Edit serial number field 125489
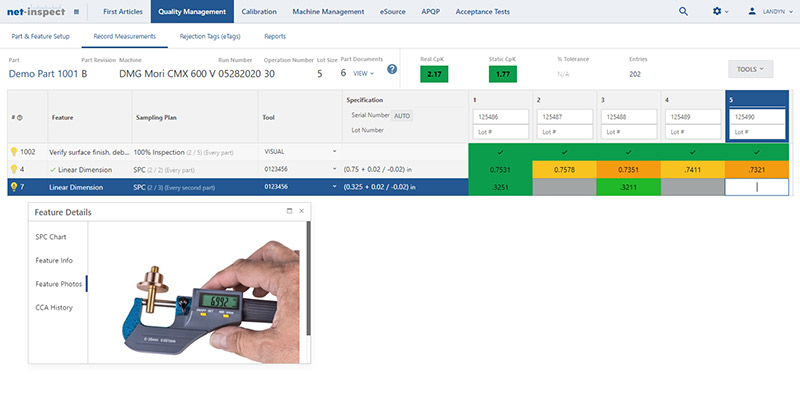Viewport: 800px width, 399px height. point(693,116)
